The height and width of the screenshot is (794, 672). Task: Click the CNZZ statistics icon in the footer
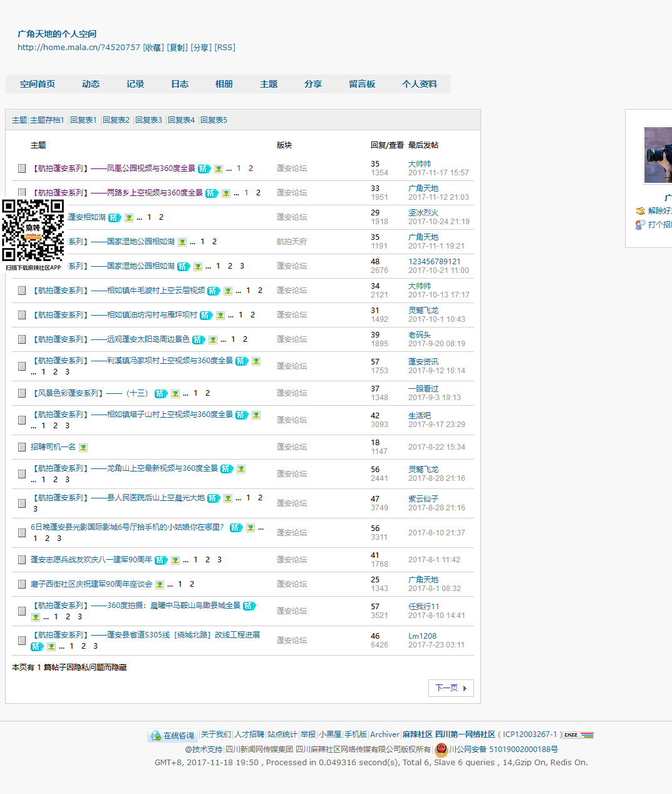coord(571,735)
